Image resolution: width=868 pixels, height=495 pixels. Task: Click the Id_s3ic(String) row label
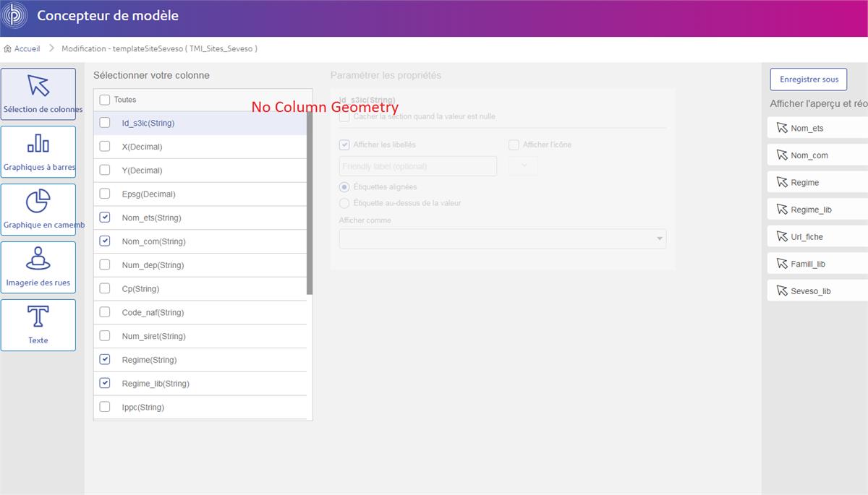pos(148,123)
